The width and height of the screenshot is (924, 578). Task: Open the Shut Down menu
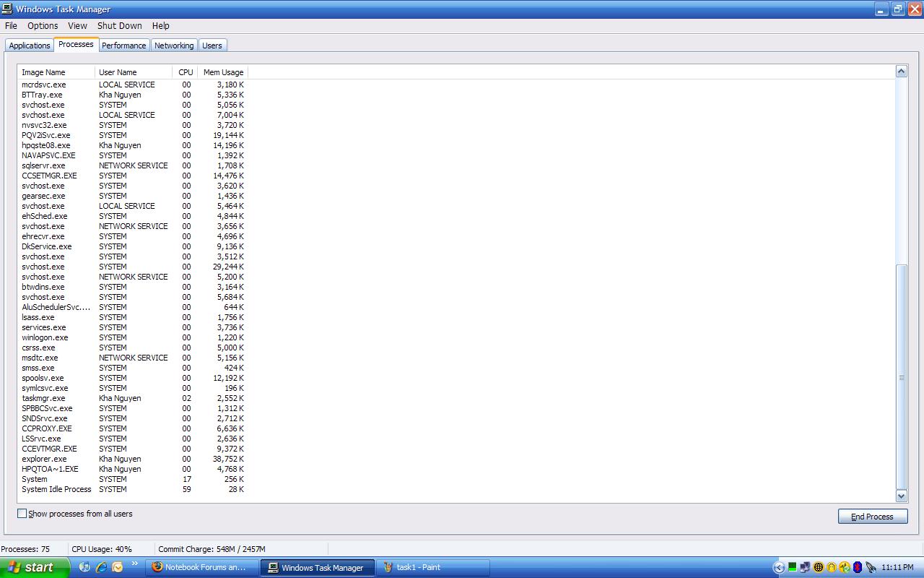coord(120,25)
